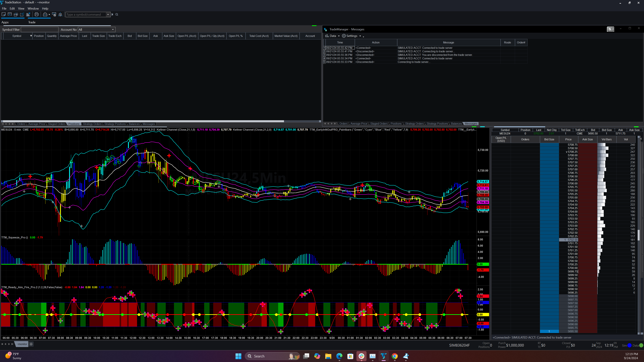Toggle the green Data connection indicator
The image size is (644, 362).
[x=641, y=346]
